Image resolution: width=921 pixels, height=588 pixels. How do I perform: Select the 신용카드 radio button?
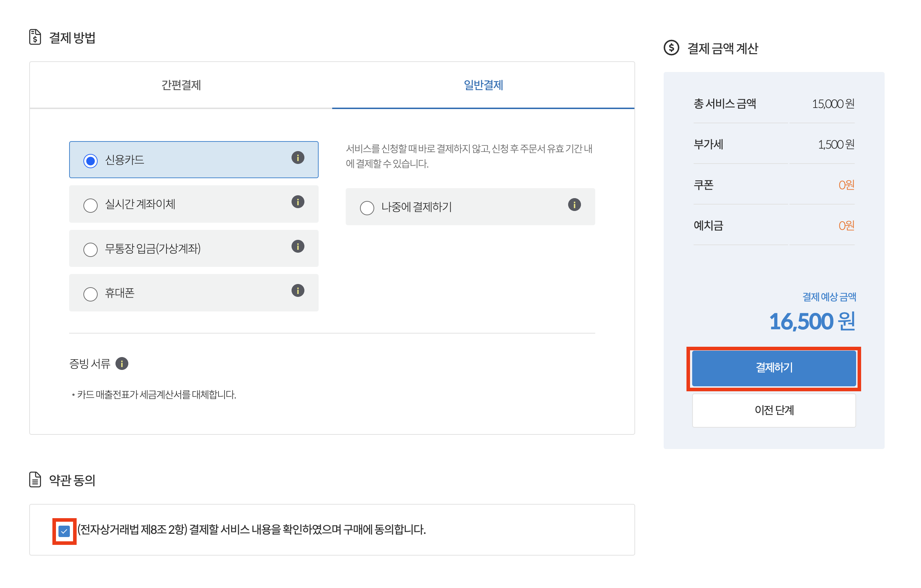(91, 161)
